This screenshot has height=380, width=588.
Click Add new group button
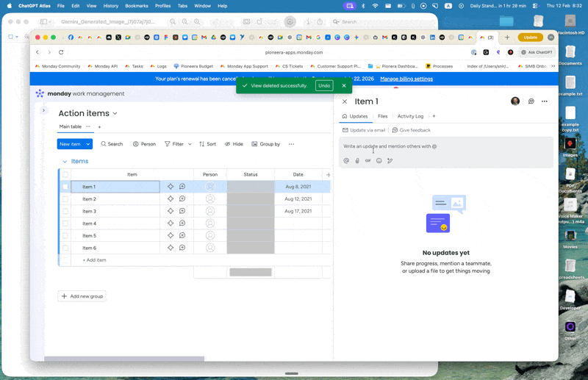(x=82, y=296)
